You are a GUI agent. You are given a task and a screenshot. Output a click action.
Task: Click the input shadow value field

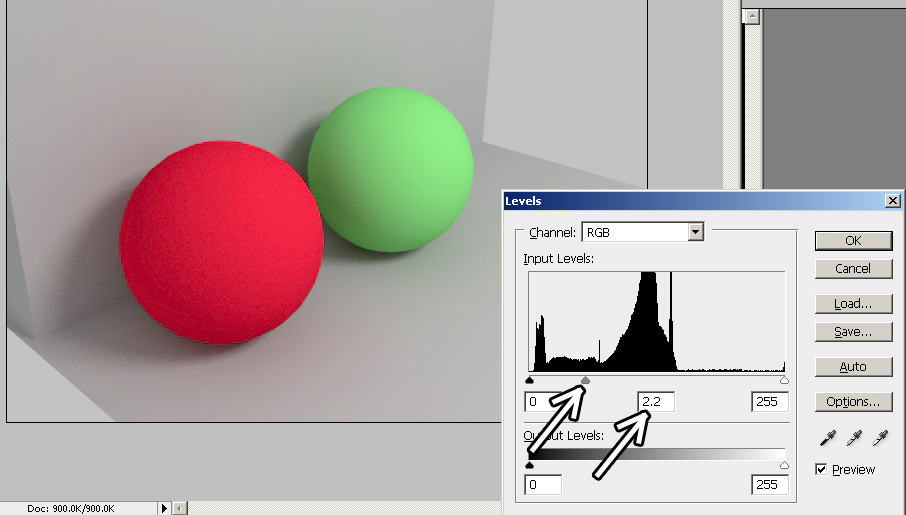pos(543,402)
